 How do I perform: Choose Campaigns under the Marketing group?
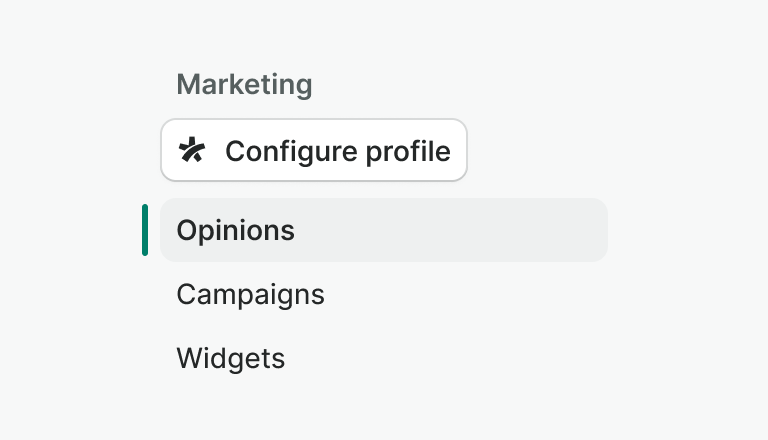coord(250,295)
